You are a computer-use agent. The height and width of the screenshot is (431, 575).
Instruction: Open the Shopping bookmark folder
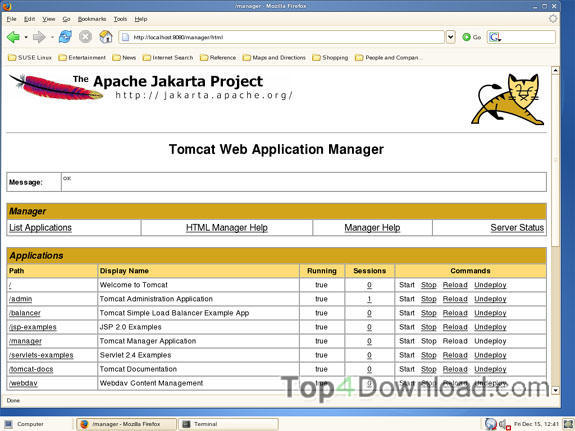330,58
